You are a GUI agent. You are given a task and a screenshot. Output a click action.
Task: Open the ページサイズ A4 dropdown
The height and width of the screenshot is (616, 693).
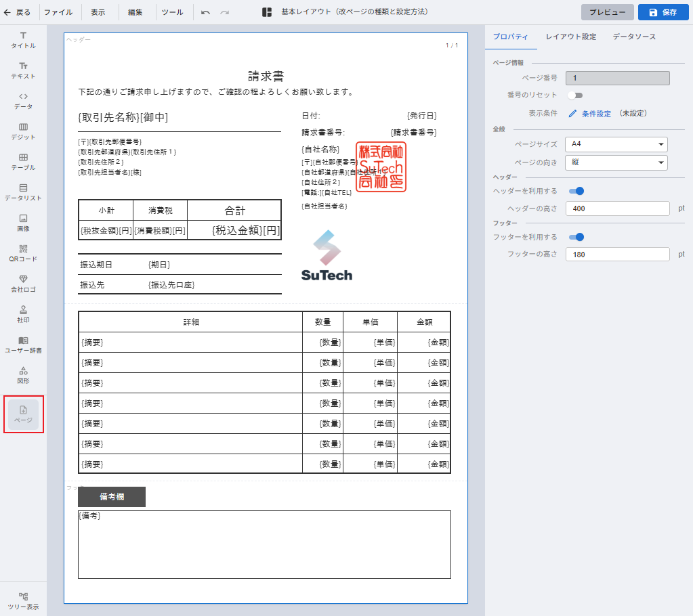tap(616, 144)
